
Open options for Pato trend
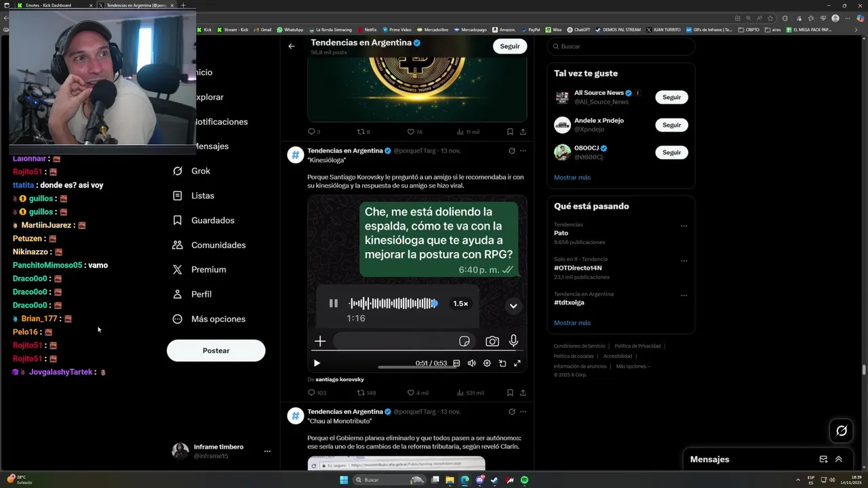point(684,226)
